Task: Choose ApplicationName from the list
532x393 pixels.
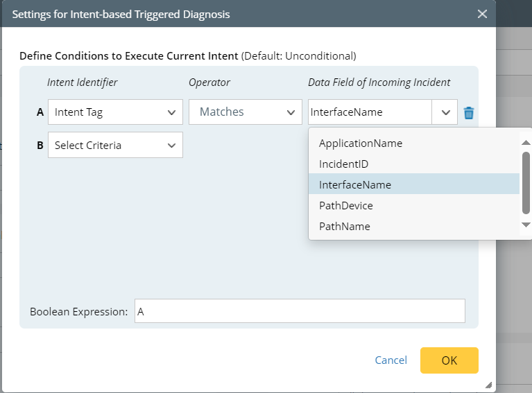Action: (x=361, y=143)
